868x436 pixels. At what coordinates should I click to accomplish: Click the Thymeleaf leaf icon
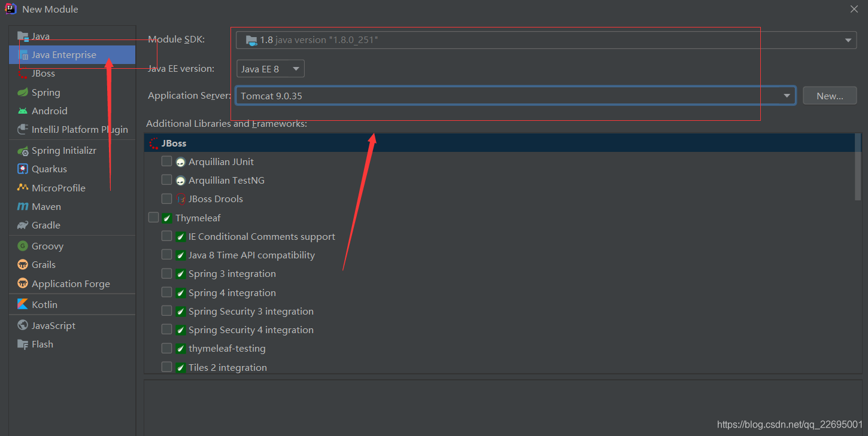(x=167, y=218)
